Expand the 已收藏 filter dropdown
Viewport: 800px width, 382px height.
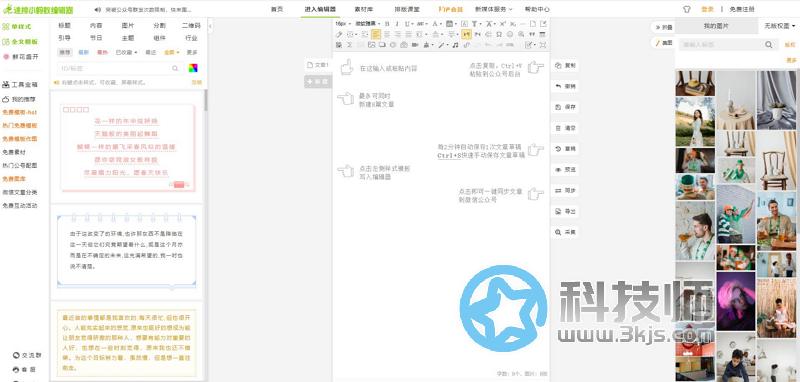coord(126,53)
